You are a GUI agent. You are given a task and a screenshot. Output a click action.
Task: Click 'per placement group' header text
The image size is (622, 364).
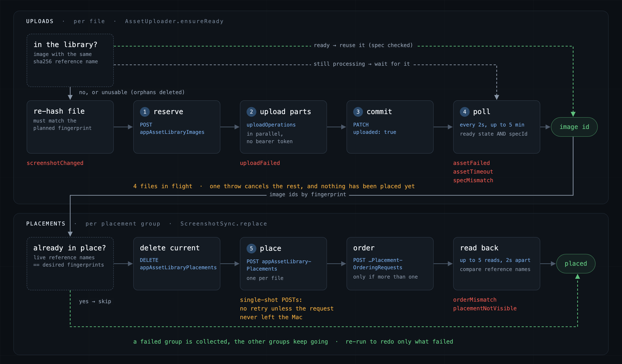tap(123, 224)
